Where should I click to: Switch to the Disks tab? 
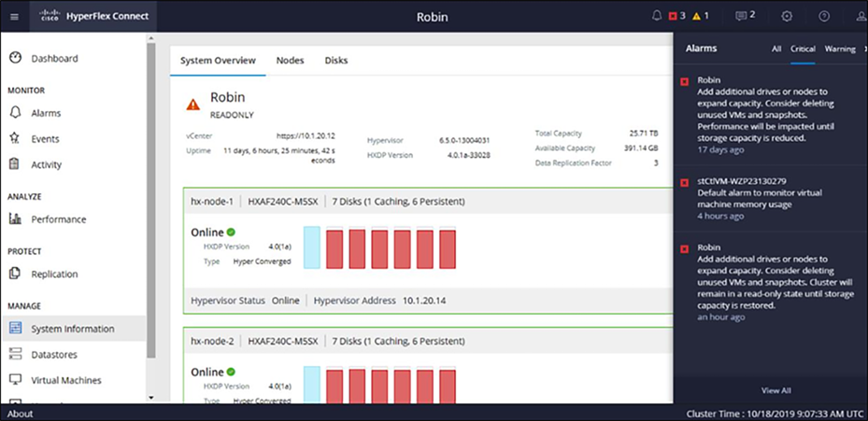click(336, 61)
